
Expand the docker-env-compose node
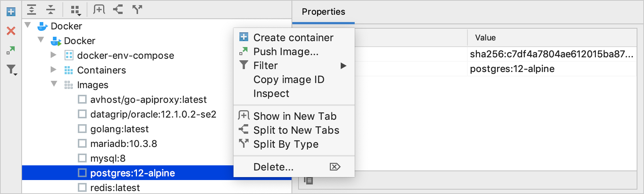click(x=54, y=55)
